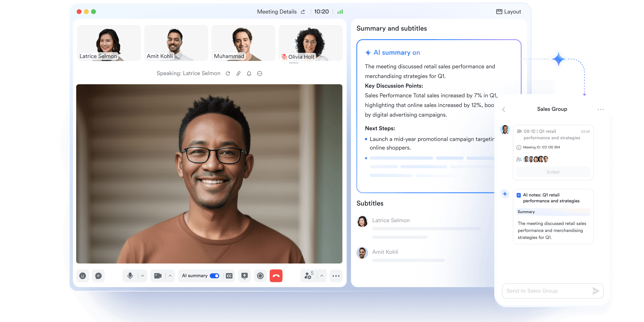Click 'Summary and subtitles' panel title
The width and height of the screenshot is (644, 322).
(391, 28)
